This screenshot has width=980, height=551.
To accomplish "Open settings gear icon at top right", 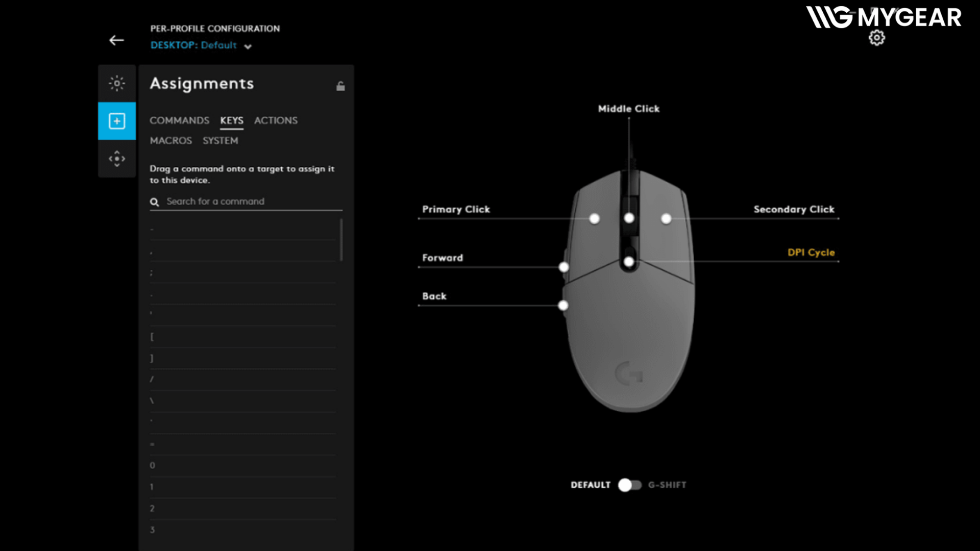I will pyautogui.click(x=876, y=38).
